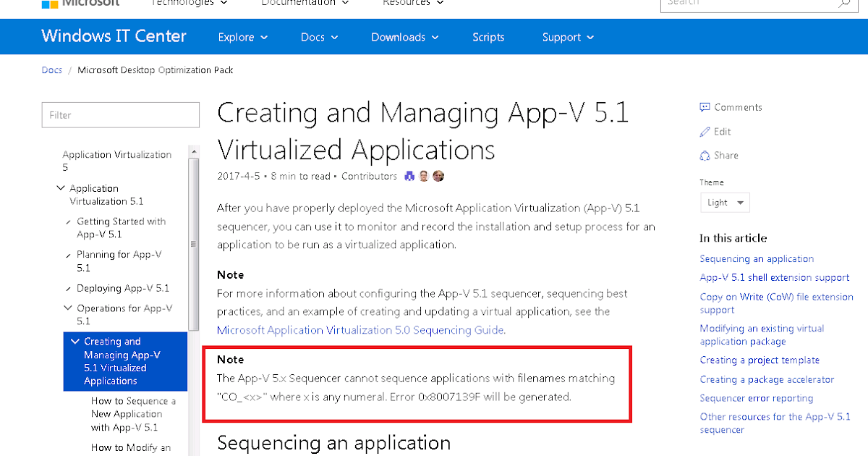Click the third contributor avatar
This screenshot has width=868, height=456.
pyautogui.click(x=438, y=176)
